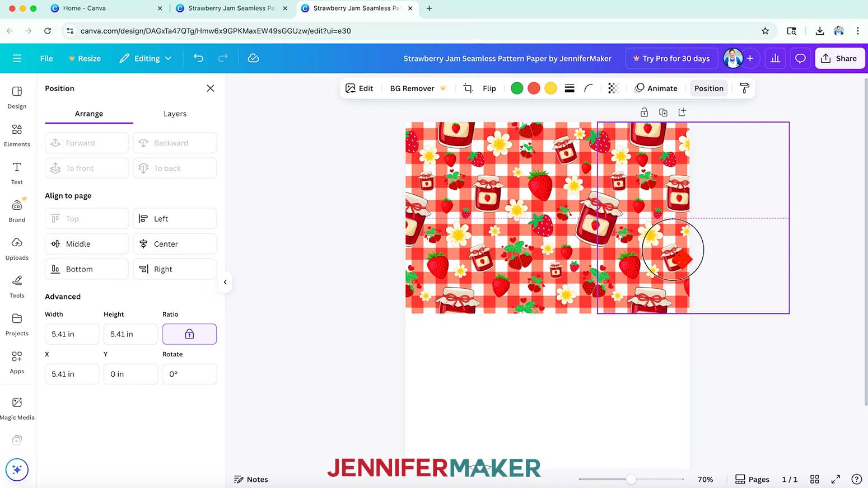Open the Tools sidebar panel
Viewport: 868px width, 488px height.
click(17, 287)
